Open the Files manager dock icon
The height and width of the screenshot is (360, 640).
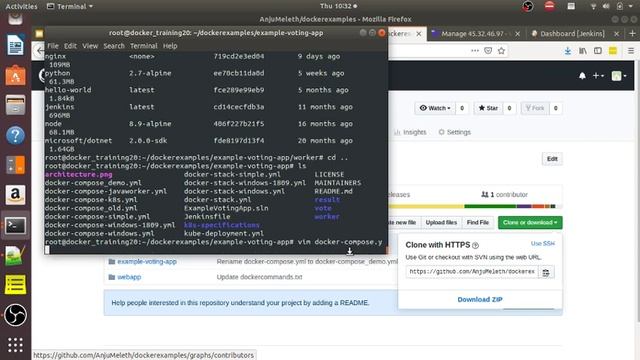click(x=16, y=105)
